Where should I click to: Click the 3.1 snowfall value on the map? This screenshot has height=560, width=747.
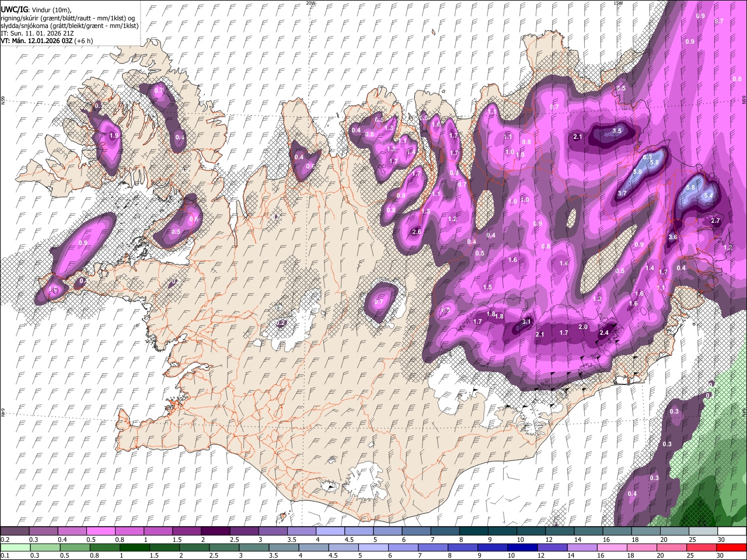(526, 321)
